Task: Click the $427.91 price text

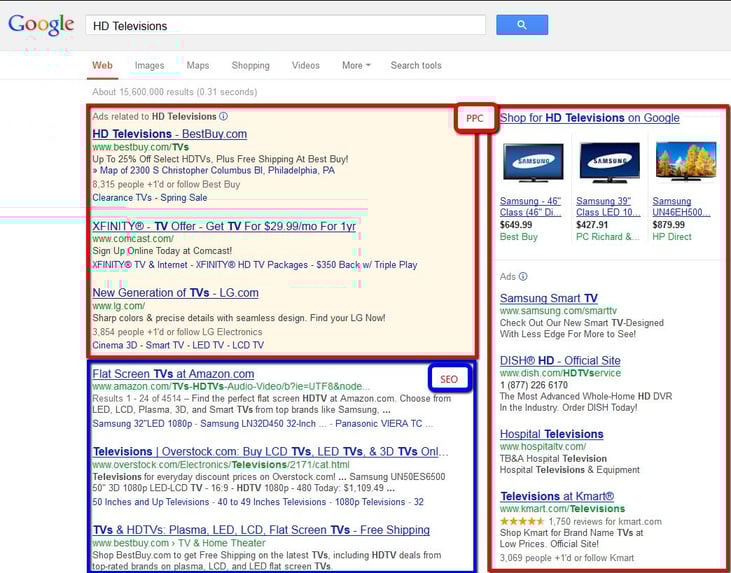Action: pos(592,225)
